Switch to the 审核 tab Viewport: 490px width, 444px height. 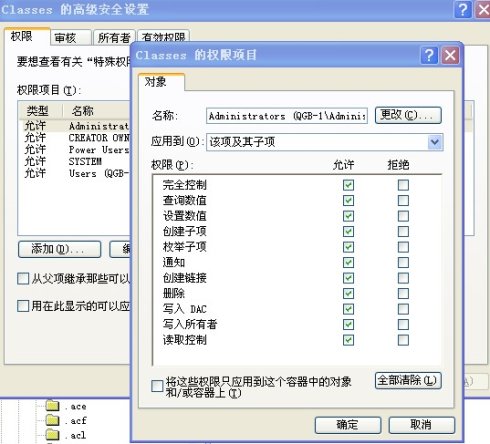pos(70,37)
